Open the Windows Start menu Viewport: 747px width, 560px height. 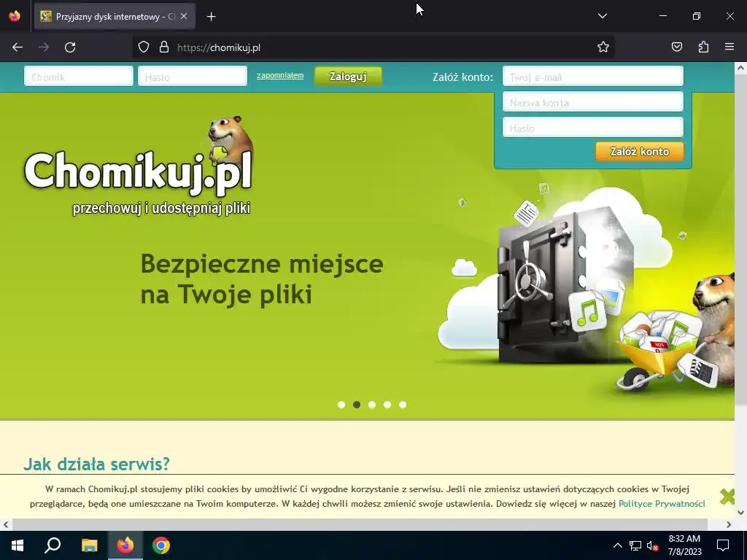(18, 545)
